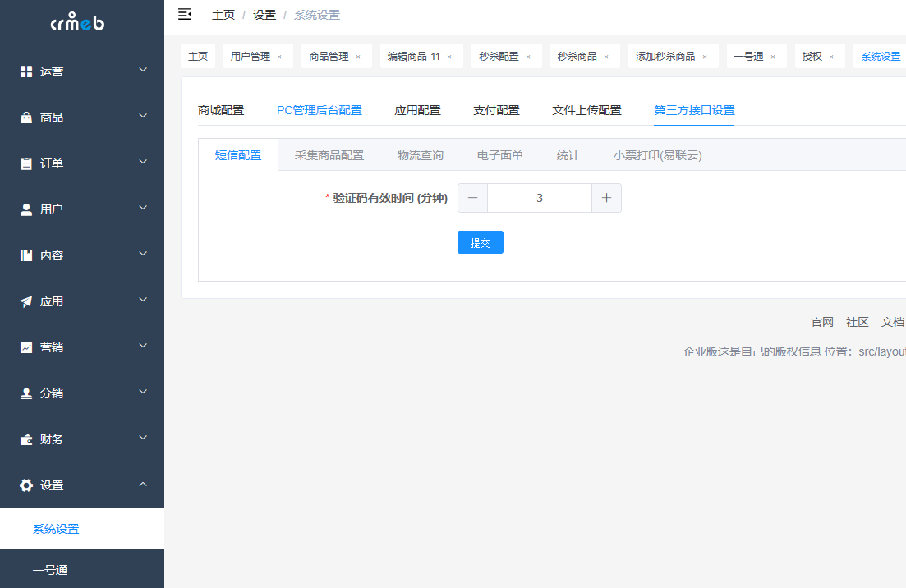The width and height of the screenshot is (906, 588).
Task: Switch to the 授权 page tab
Action: pos(820,56)
